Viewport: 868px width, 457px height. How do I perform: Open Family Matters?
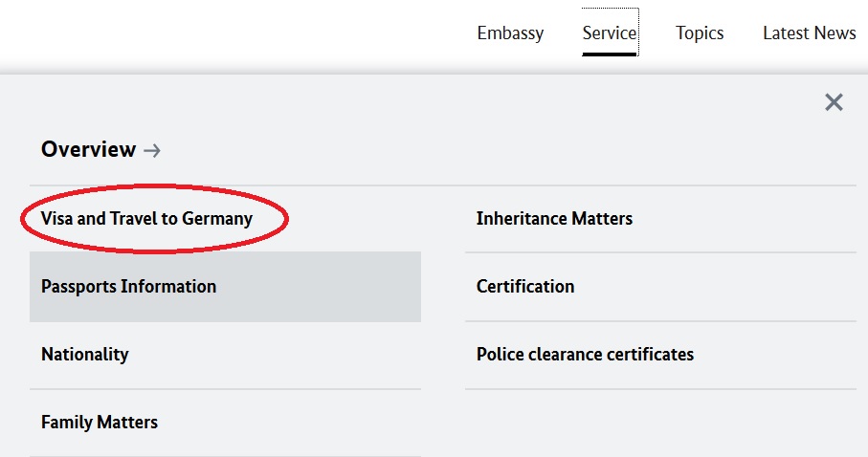100,422
